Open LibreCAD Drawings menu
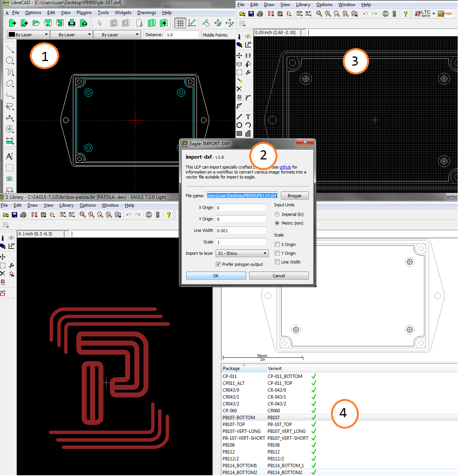Screen dimensions: 458x476 pyautogui.click(x=147, y=13)
